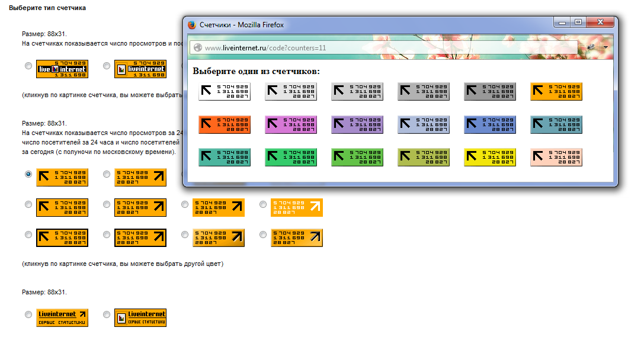Viewport: 644px width, 337px height.
Task: Click the 'liveinternet' counter image with the chart icon
Action: (140, 69)
